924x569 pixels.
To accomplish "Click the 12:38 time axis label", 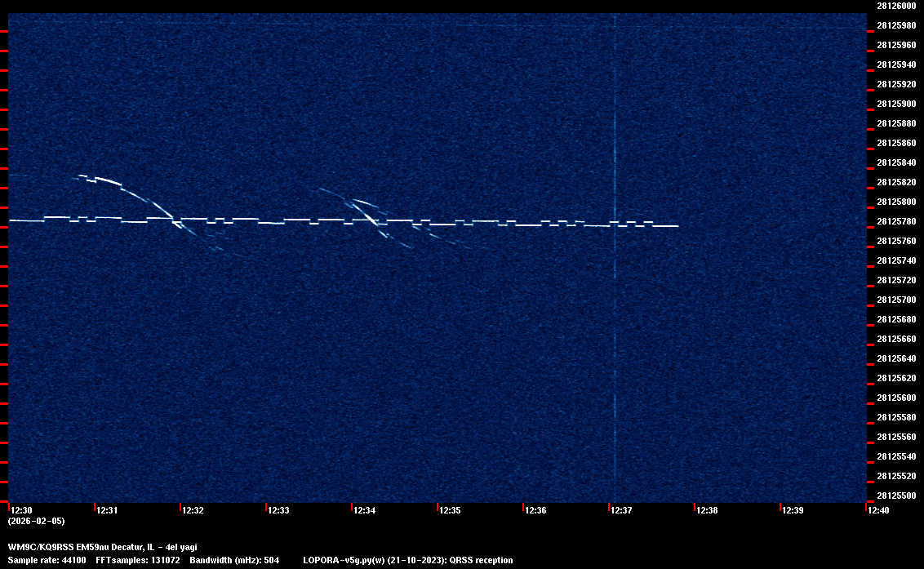I will pyautogui.click(x=707, y=510).
